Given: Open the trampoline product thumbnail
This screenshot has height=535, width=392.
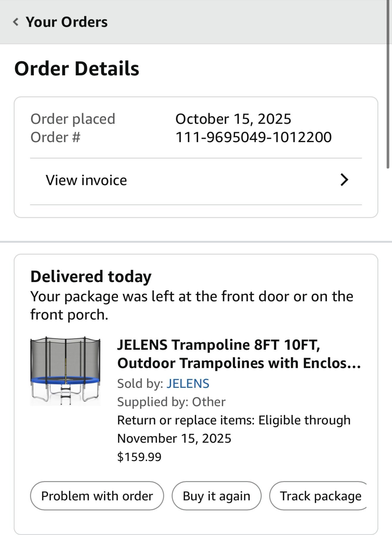Looking at the screenshot, I should click(65, 371).
